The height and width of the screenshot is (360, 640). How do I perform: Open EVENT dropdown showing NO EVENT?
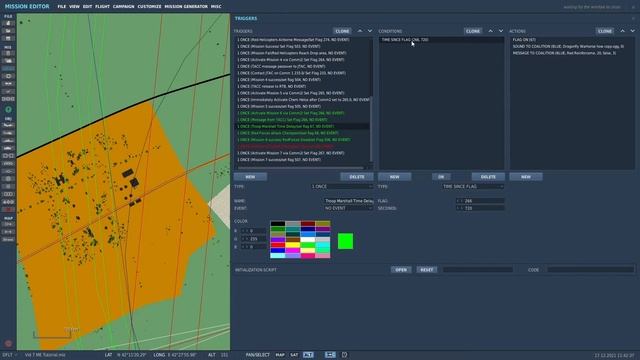point(349,208)
